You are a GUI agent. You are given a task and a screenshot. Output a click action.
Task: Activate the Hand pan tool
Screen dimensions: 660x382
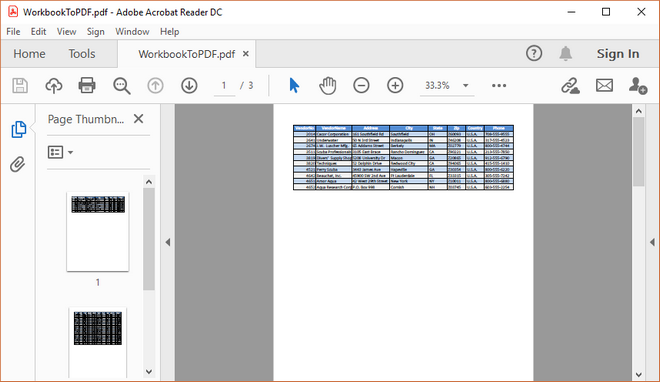click(x=327, y=86)
